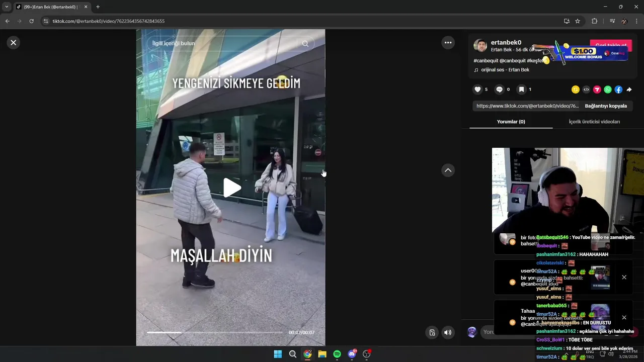View site information icon in address bar
The image size is (644, 362).
(x=46, y=21)
